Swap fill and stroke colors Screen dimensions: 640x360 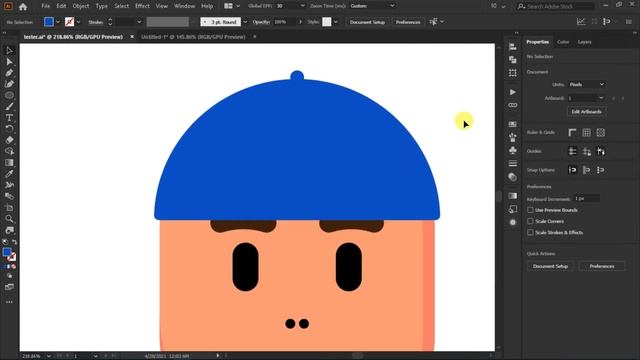[x=15, y=242]
